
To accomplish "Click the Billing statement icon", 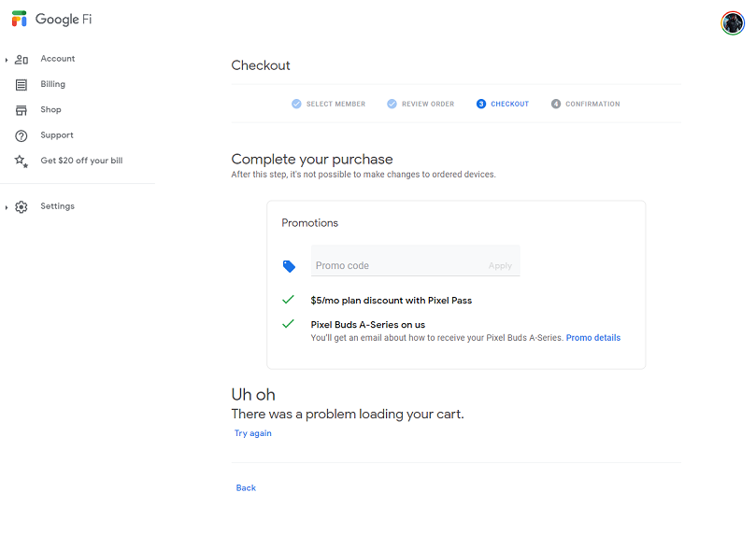I will point(21,85).
